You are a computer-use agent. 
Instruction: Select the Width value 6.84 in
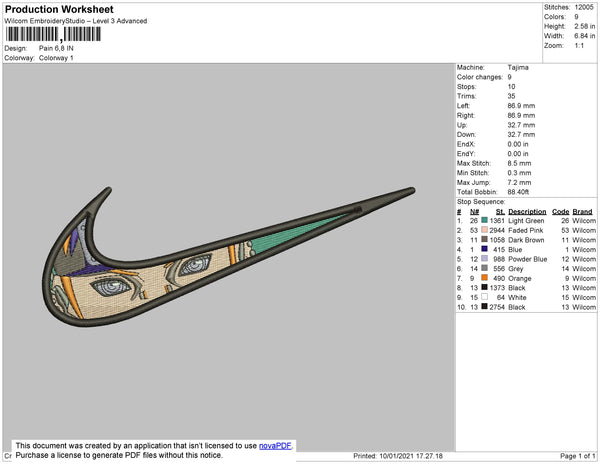click(x=584, y=36)
